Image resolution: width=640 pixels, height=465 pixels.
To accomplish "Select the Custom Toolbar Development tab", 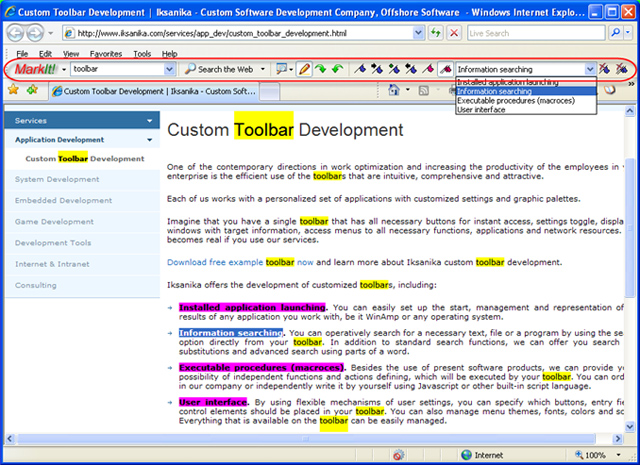I will click(x=154, y=91).
